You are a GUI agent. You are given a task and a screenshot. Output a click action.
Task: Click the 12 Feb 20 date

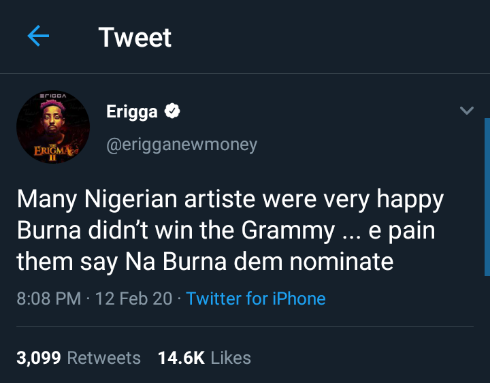134,298
